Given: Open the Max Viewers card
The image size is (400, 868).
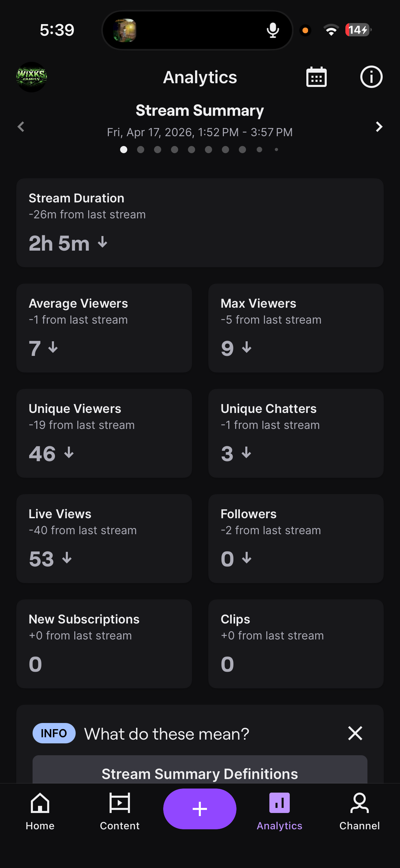Looking at the screenshot, I should [x=296, y=328].
